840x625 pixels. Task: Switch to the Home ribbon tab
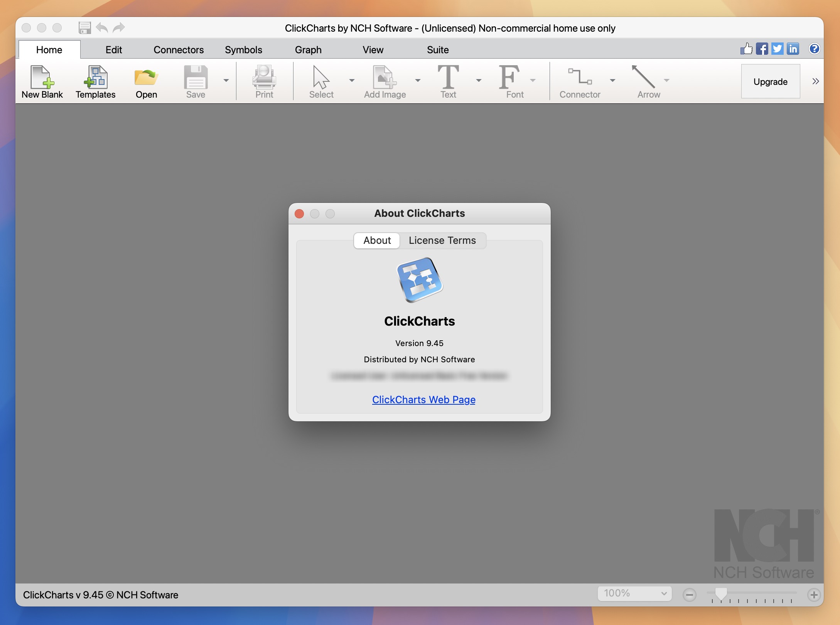49,50
